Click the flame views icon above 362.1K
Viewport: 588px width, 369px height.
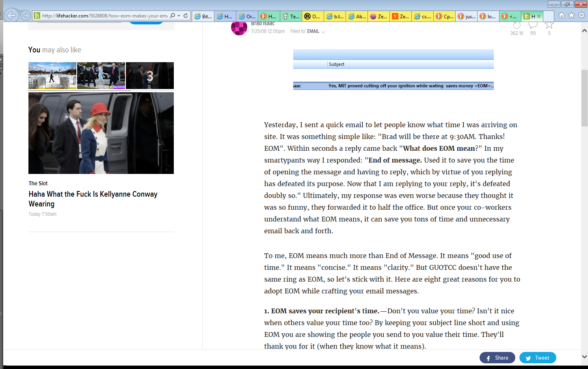[x=517, y=26]
